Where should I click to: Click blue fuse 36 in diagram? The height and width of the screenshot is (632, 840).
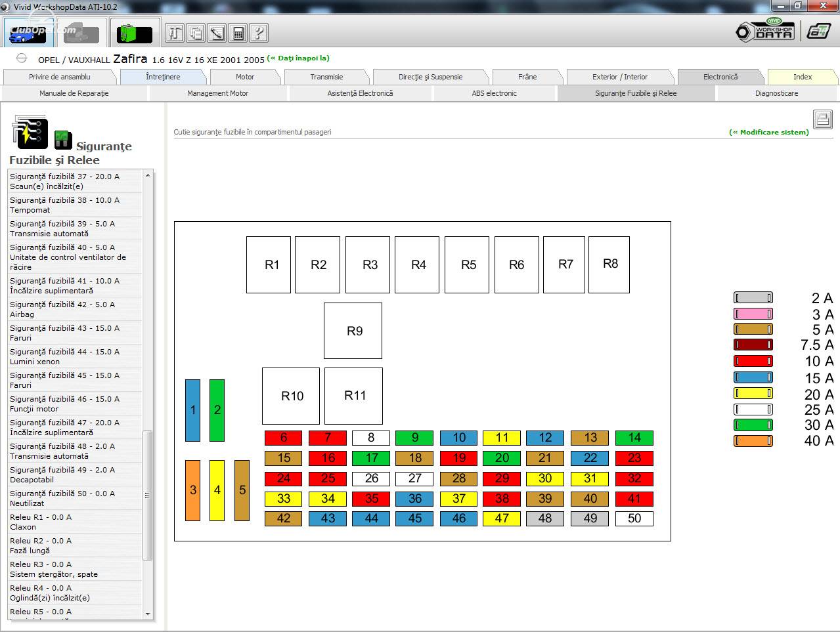point(414,499)
